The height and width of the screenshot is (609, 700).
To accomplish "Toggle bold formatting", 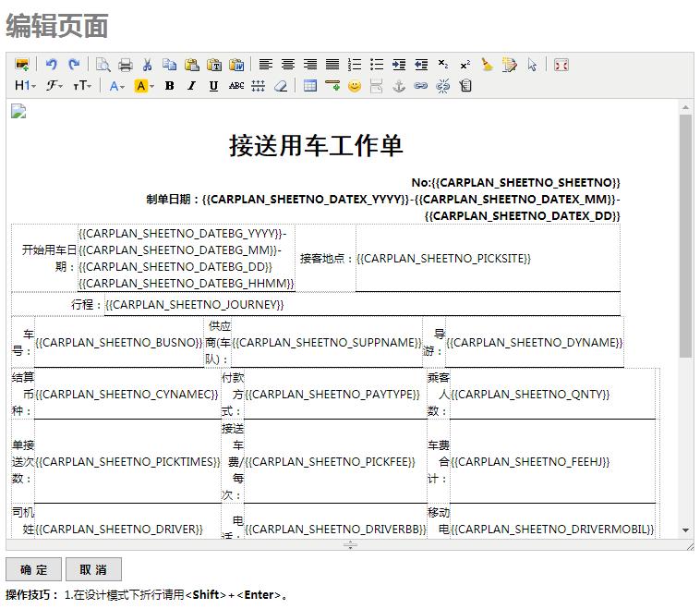I will click(x=169, y=85).
